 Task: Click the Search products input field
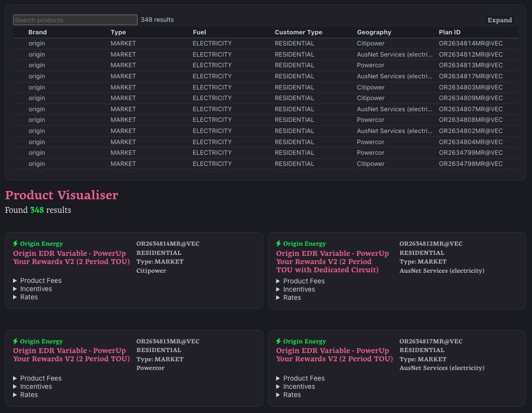75,20
